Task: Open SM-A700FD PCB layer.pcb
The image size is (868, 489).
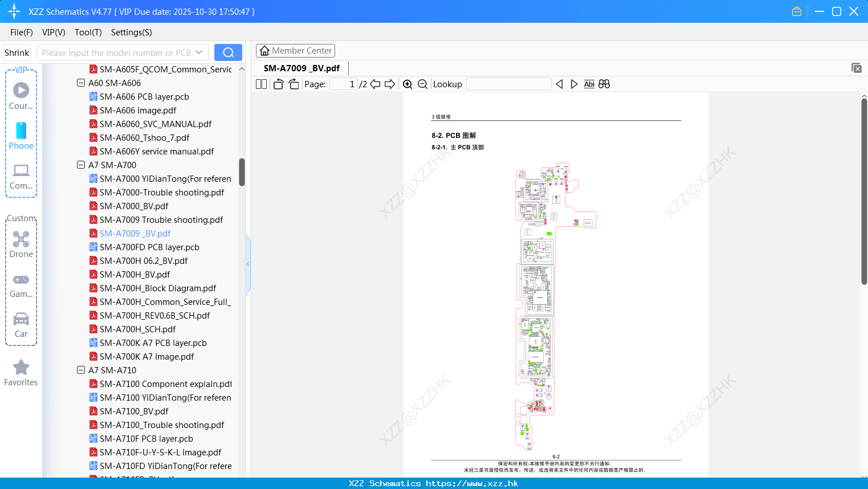Action: coord(149,247)
